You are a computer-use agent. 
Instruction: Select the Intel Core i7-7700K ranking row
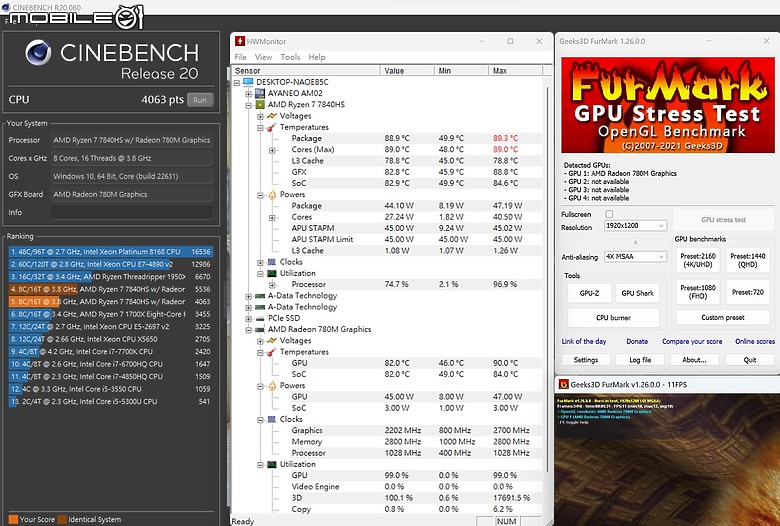[111, 351]
